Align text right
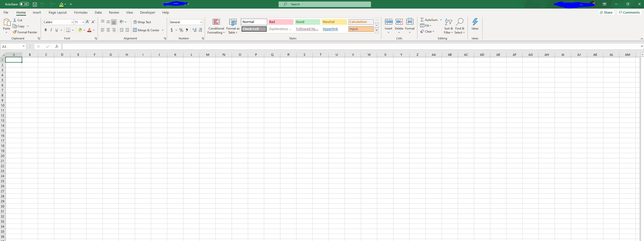644x241 pixels. [114, 30]
